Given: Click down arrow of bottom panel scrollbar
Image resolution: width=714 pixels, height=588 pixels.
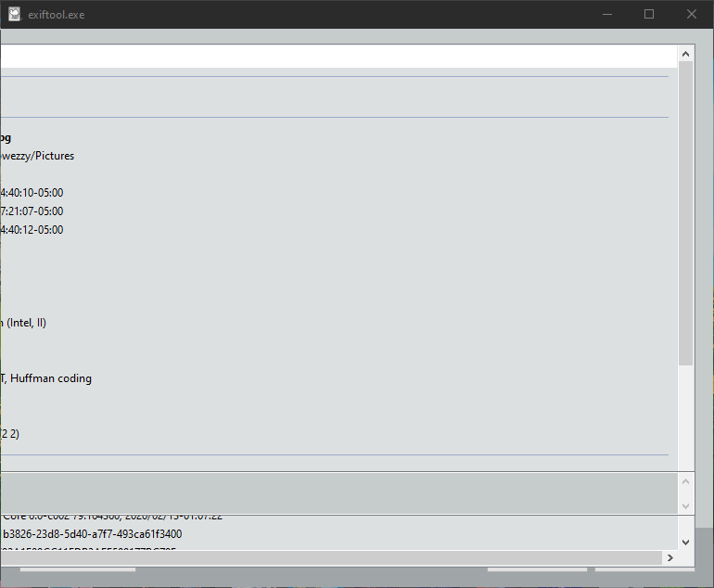Looking at the screenshot, I should tap(686, 542).
